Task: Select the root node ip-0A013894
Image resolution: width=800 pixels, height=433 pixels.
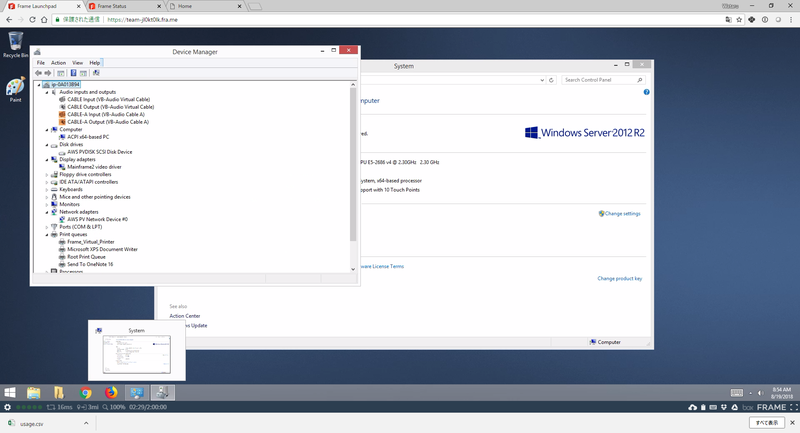Action: [65, 84]
